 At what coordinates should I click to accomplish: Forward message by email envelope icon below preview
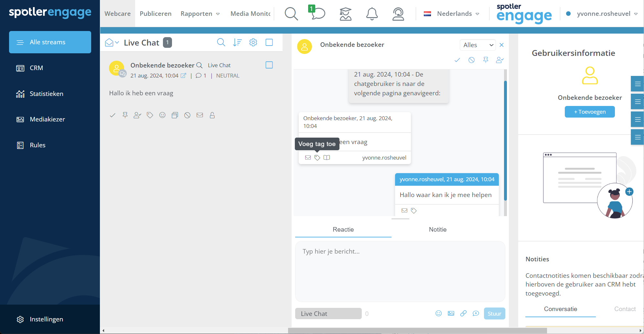pos(200,115)
